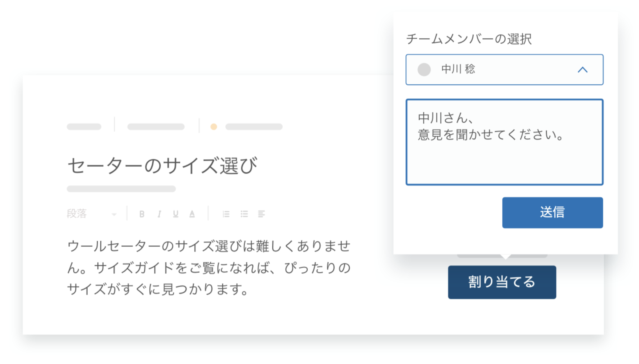Insert bulleted list from toolbar
639x364 pixels.
244,214
